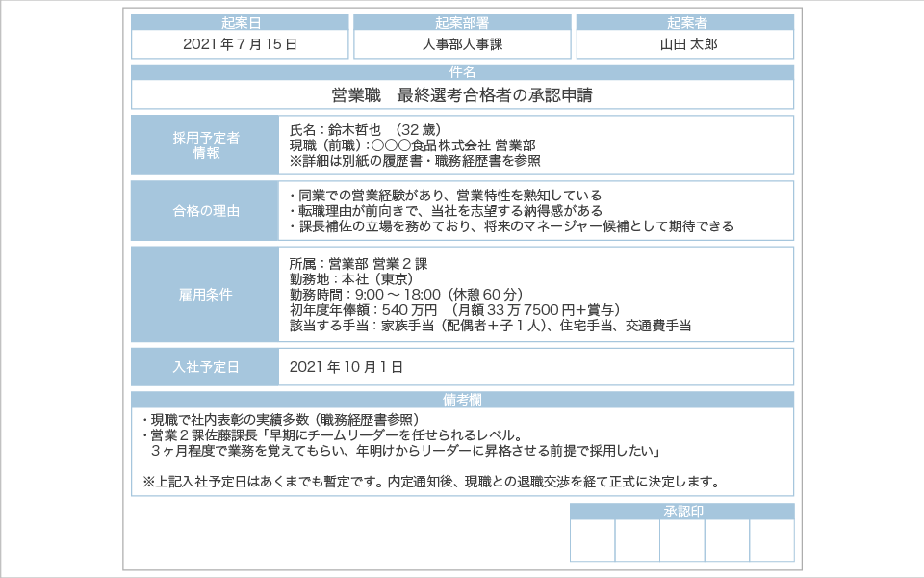
Task: Click the 承認印 header label
Action: click(x=681, y=511)
